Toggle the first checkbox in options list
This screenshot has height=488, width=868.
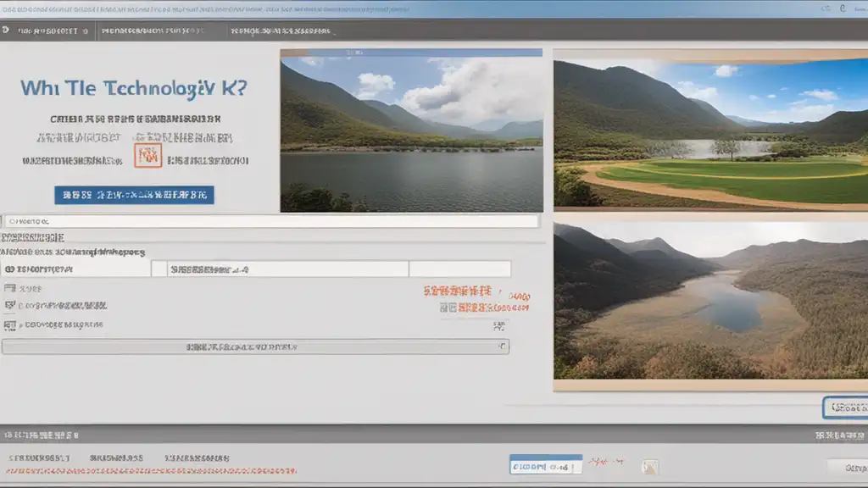tap(9, 288)
